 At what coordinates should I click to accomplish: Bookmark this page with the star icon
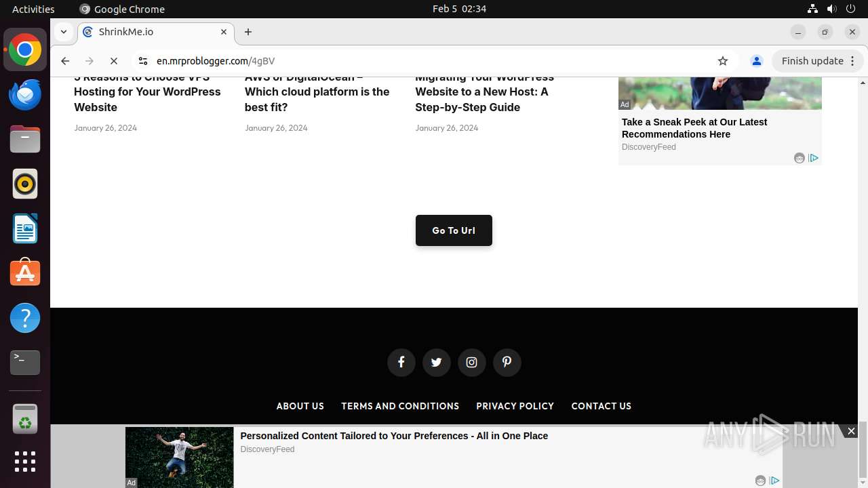[723, 61]
